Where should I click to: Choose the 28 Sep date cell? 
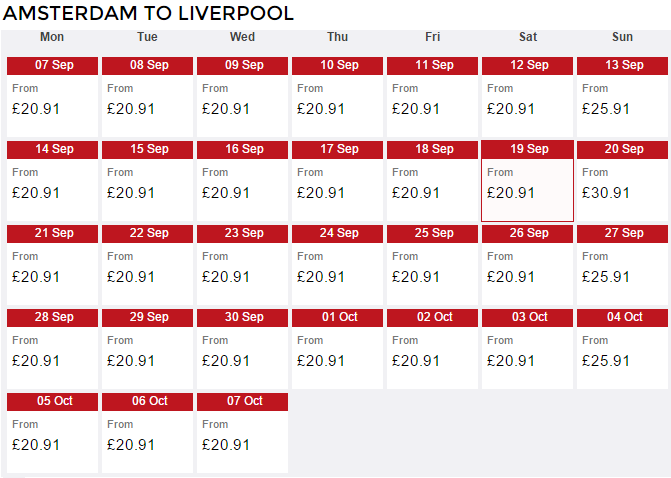[x=52, y=349]
